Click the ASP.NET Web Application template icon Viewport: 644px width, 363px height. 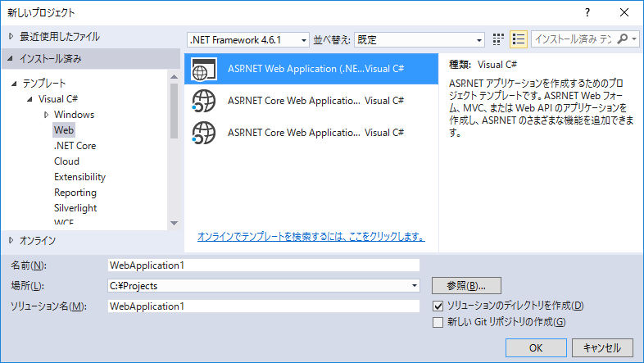tap(204, 69)
